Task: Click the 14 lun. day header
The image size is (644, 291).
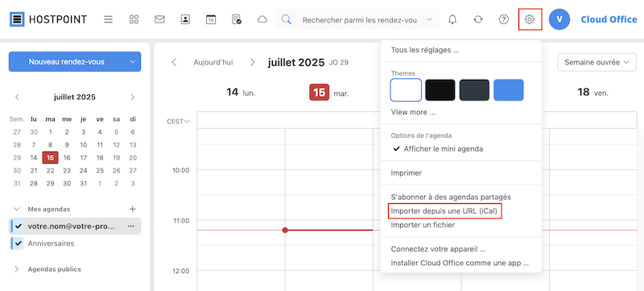Action: [241, 93]
